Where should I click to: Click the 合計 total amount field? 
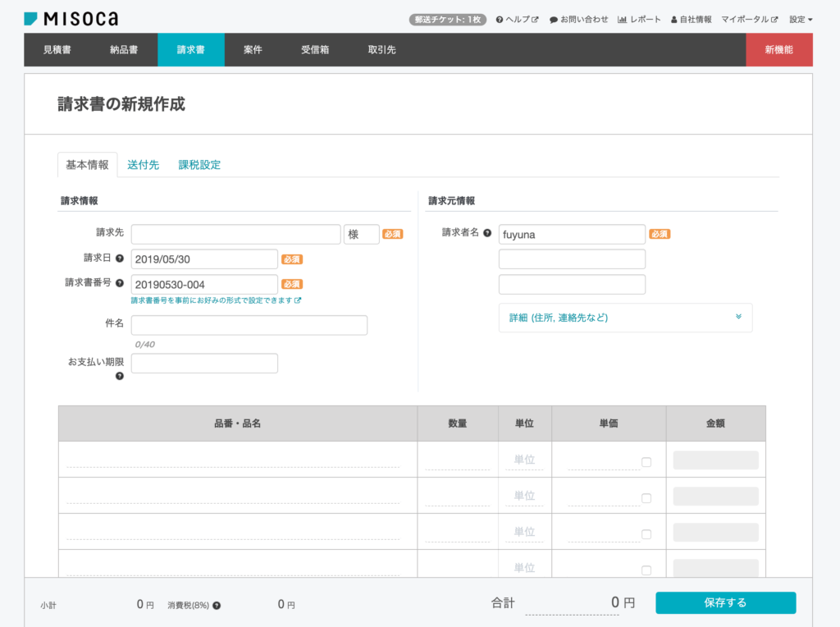coord(572,603)
